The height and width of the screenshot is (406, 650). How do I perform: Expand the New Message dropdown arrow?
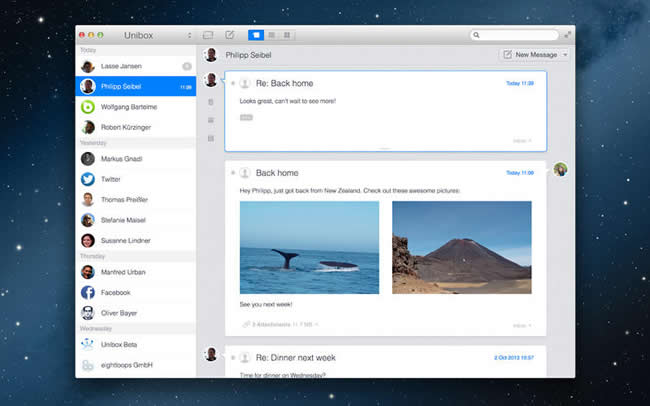566,55
